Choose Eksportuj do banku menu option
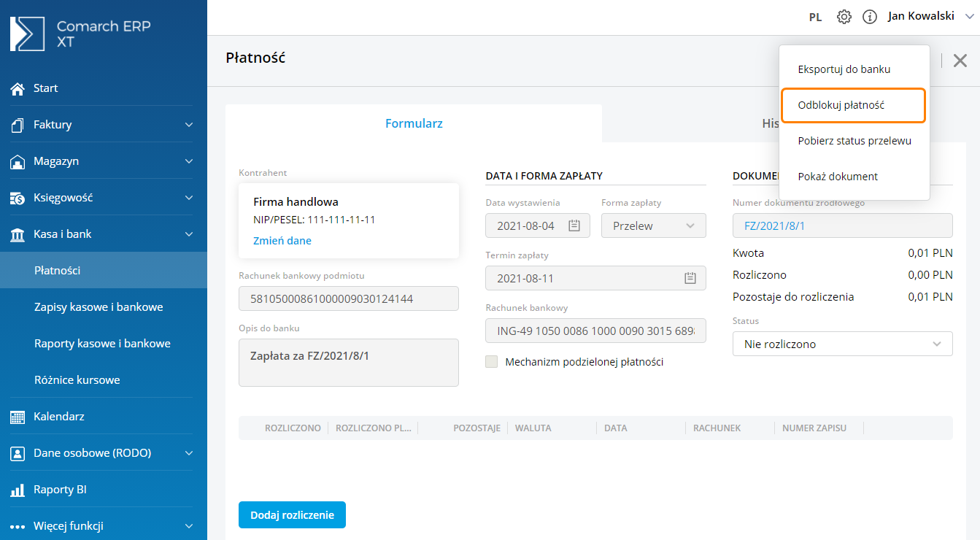 (844, 69)
